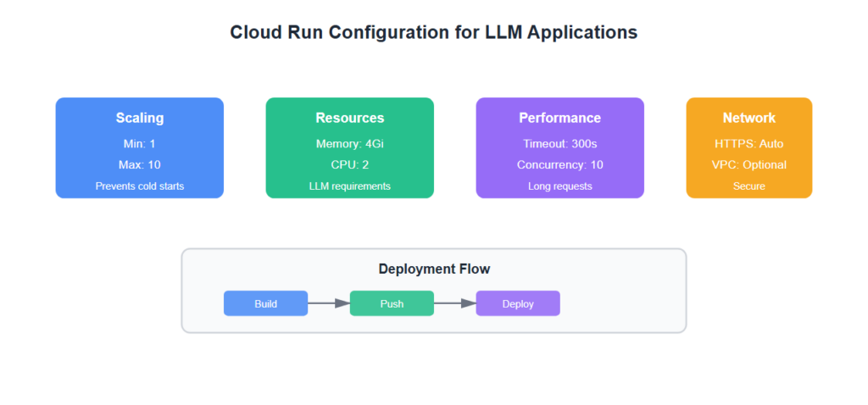The width and height of the screenshot is (868, 405).
Task: Click the arrow between Build and Push
Action: point(329,303)
